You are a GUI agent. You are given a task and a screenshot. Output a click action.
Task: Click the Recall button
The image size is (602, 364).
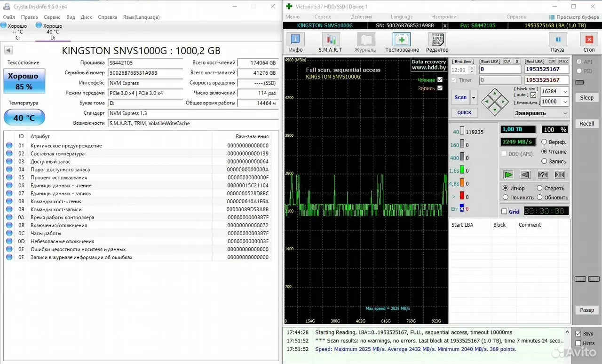(x=586, y=124)
